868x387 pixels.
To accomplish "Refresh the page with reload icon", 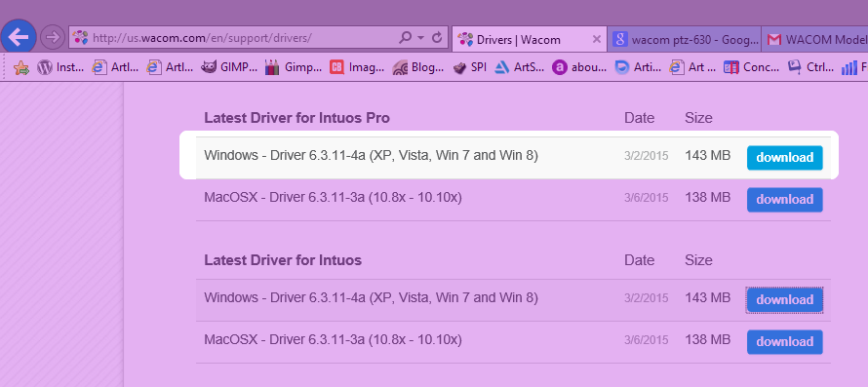I will 437,38.
